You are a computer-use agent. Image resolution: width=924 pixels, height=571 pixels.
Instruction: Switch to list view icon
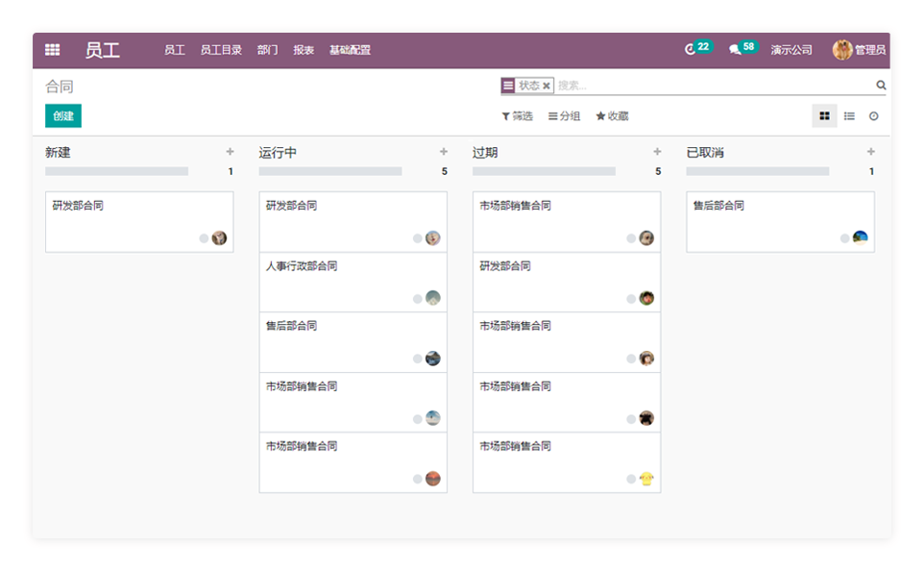[x=849, y=116]
